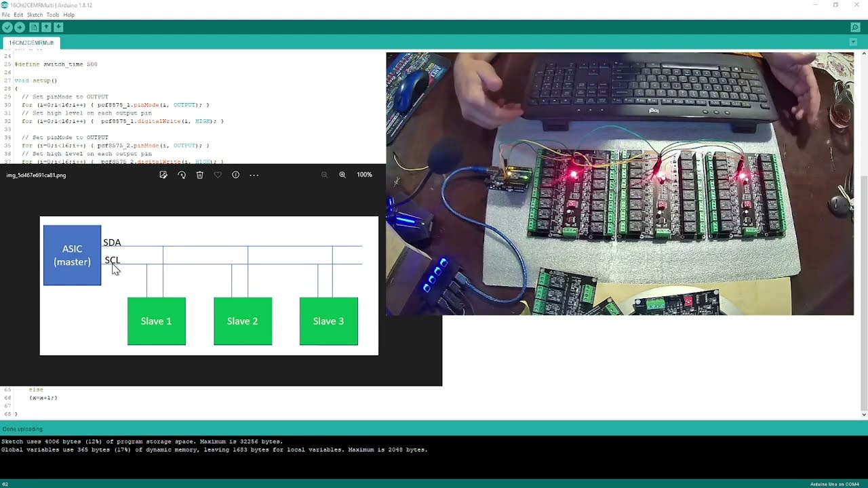Open a sketch with the up-arrow icon
The height and width of the screenshot is (488, 868).
46,27
